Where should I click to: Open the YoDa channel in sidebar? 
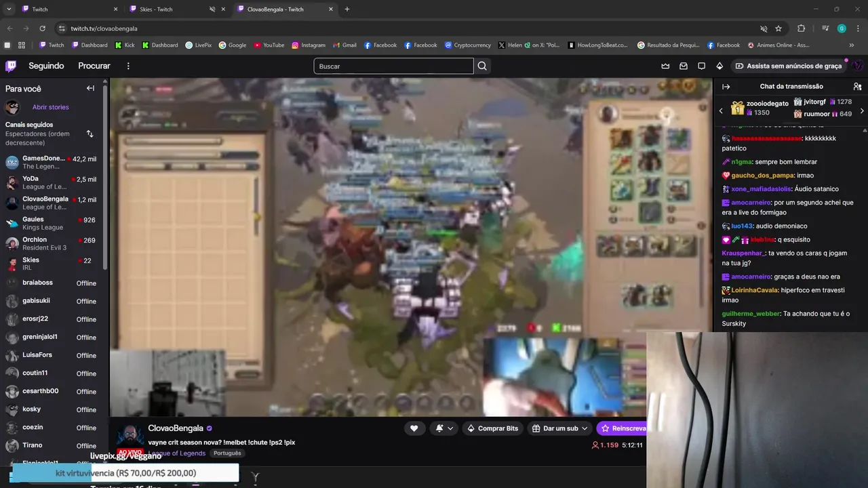coord(52,182)
